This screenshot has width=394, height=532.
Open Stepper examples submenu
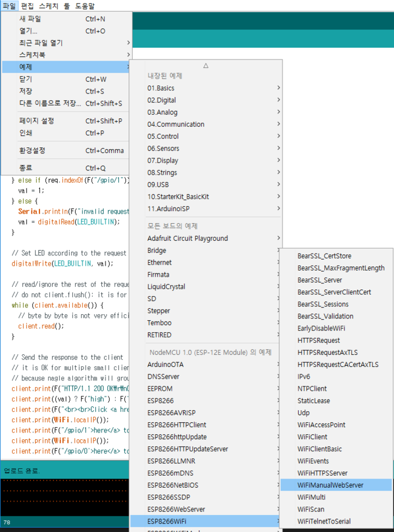pyautogui.click(x=206, y=311)
